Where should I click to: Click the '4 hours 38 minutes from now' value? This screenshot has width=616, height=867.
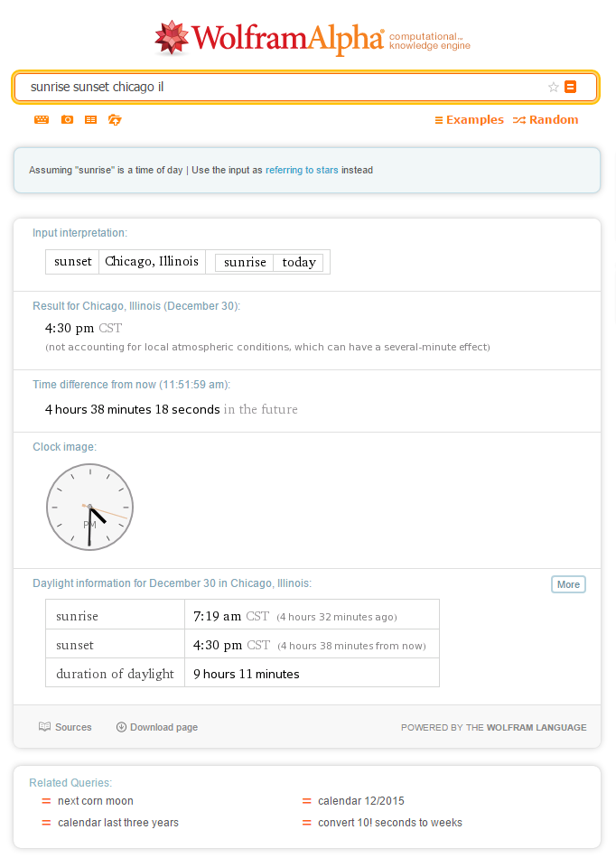tap(351, 646)
